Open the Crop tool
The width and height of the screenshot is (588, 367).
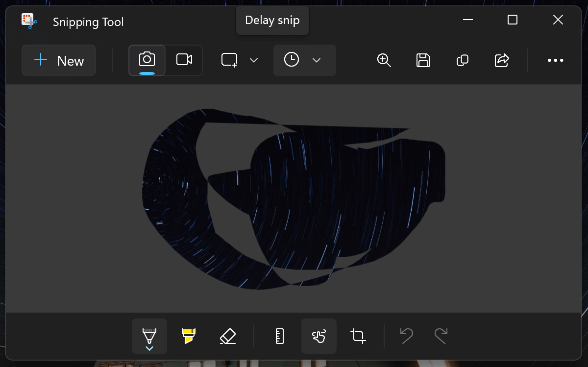358,336
